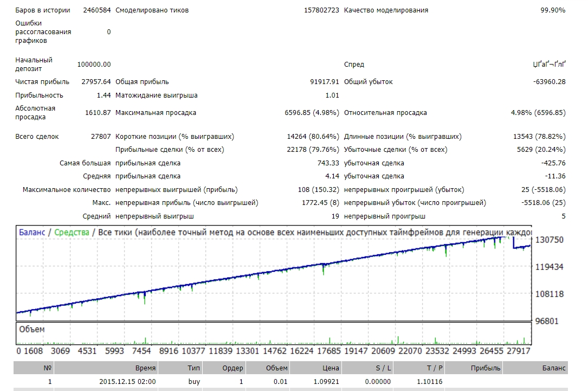Click absolute drawdown value 1610.87
Viewport: 588px width, 391px height.
(98, 113)
